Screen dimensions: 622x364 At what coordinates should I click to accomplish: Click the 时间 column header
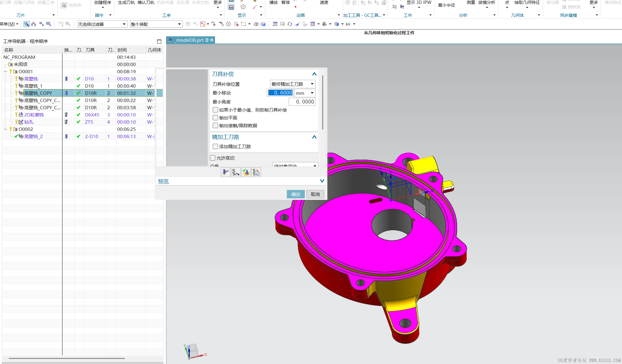click(131, 50)
